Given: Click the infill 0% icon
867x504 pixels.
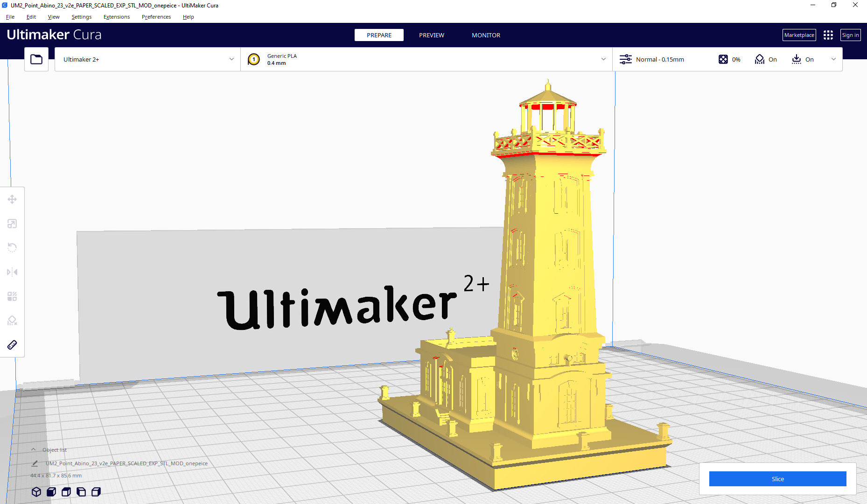Looking at the screenshot, I should (x=723, y=59).
